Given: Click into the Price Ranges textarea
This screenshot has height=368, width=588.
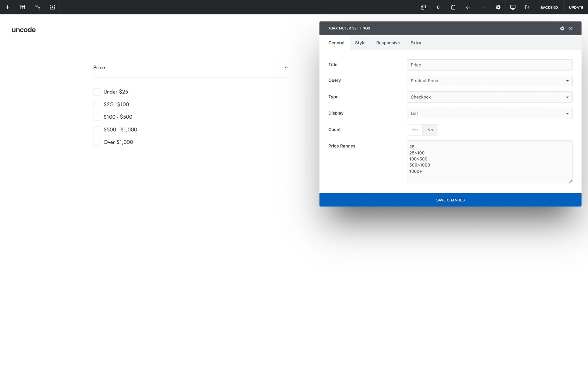Looking at the screenshot, I should 489,162.
